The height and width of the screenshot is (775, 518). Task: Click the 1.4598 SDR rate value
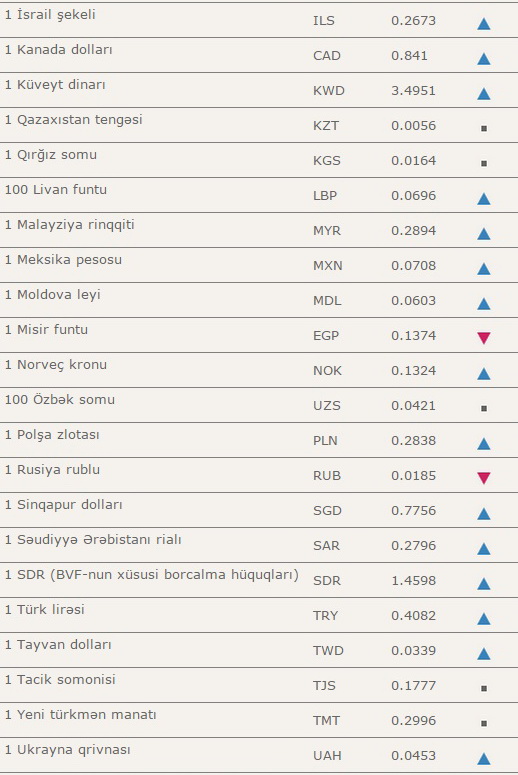point(413,581)
